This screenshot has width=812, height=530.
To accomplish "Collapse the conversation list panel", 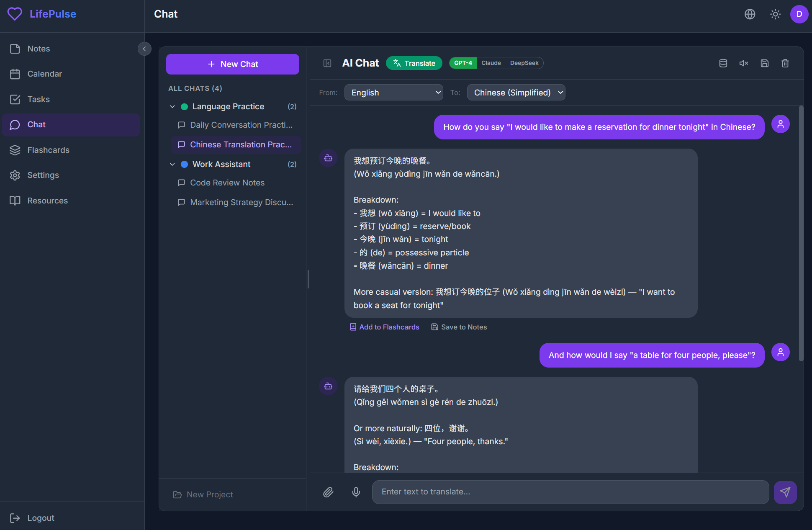I will (327, 63).
